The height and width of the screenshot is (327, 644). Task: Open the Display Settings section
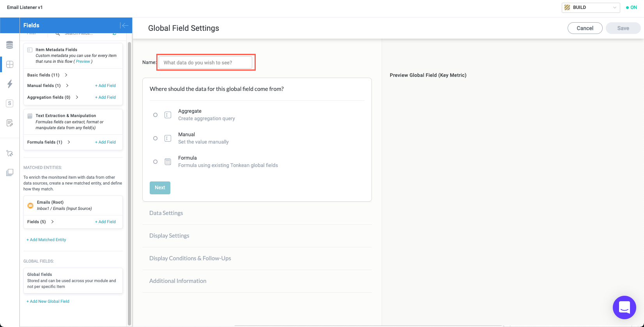[x=169, y=236]
